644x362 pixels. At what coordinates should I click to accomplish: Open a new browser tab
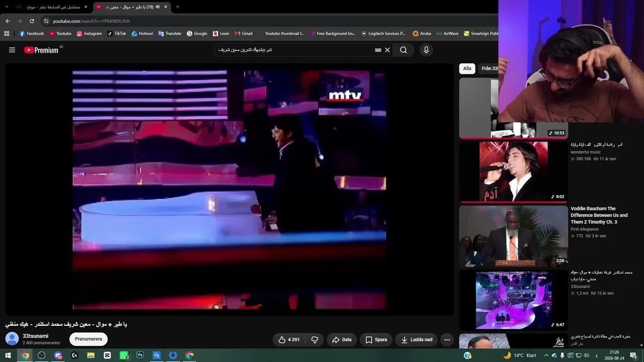pos(178,7)
